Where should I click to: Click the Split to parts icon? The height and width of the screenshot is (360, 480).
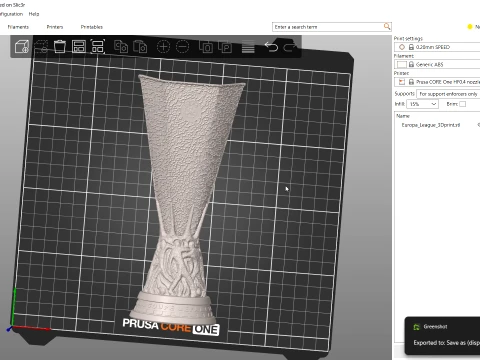coord(225,47)
